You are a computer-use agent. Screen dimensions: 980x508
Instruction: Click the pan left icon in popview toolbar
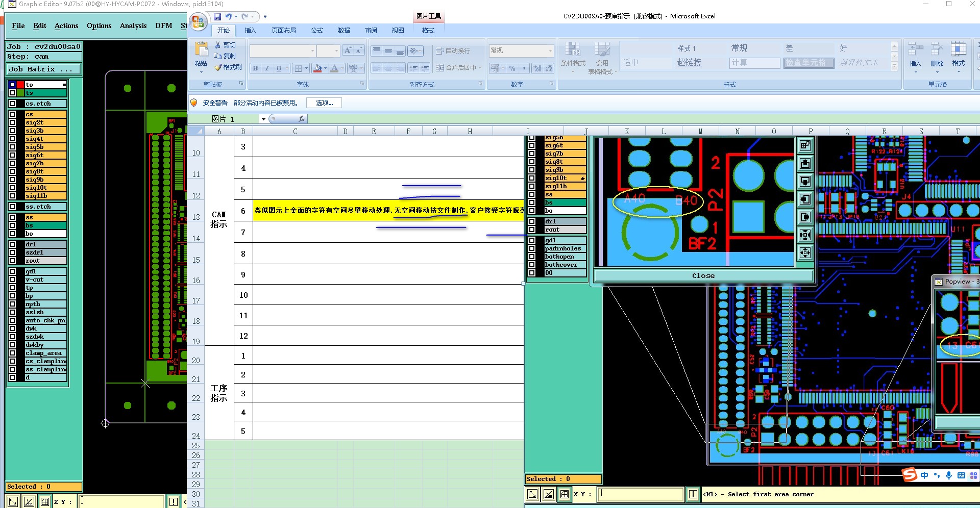pos(805,199)
